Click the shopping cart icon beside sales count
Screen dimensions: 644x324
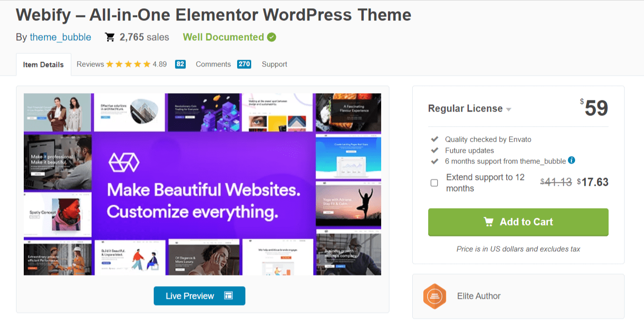(111, 37)
